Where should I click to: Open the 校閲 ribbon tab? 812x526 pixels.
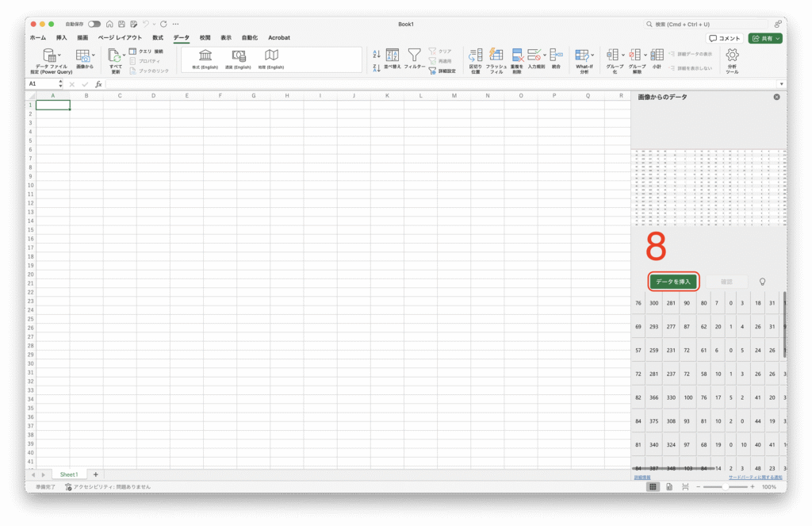[205, 38]
